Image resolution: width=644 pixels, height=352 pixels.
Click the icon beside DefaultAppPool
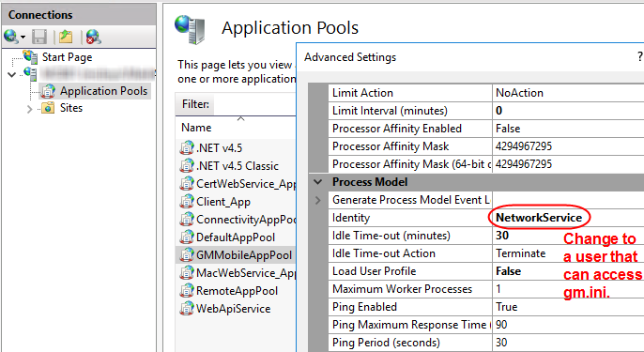[x=187, y=237]
